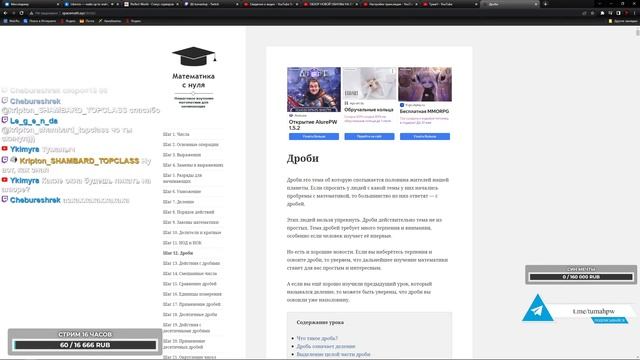Image resolution: width=640 pixels, height=360 pixels.
Task: Open Шаг 3. Выражения lesson
Action: [182, 155]
